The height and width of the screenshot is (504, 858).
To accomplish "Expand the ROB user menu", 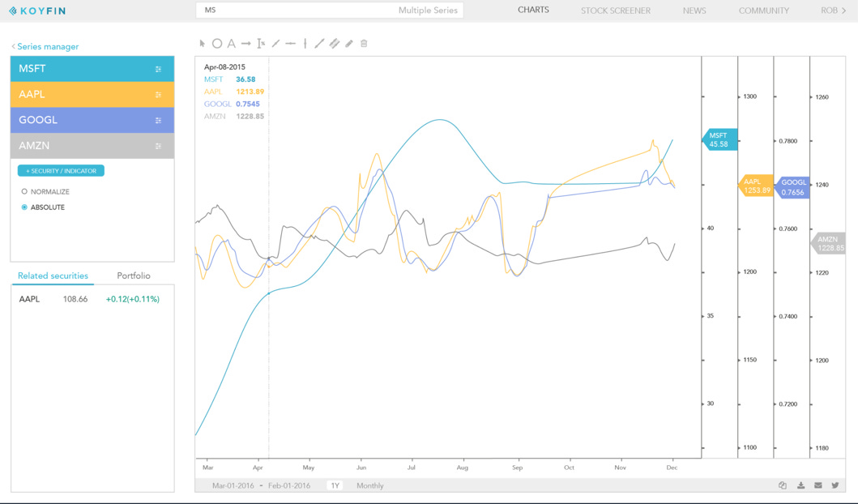I will point(833,11).
